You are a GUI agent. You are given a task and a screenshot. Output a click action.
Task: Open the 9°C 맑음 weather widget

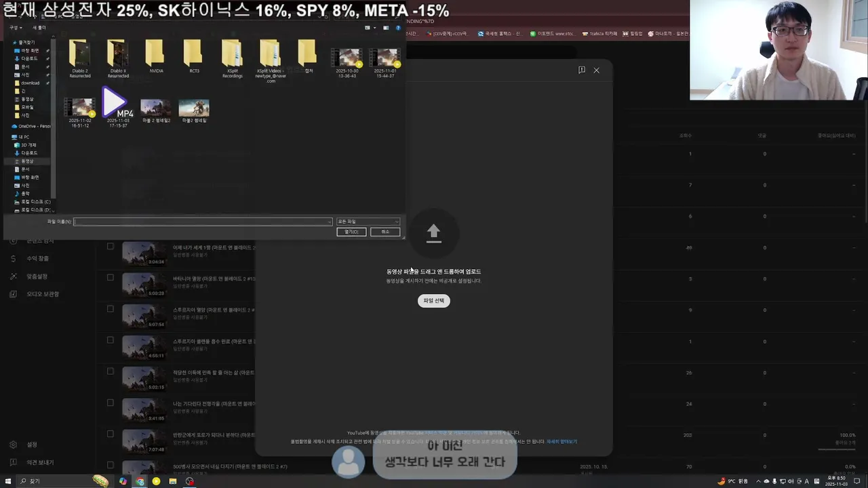pos(734,481)
